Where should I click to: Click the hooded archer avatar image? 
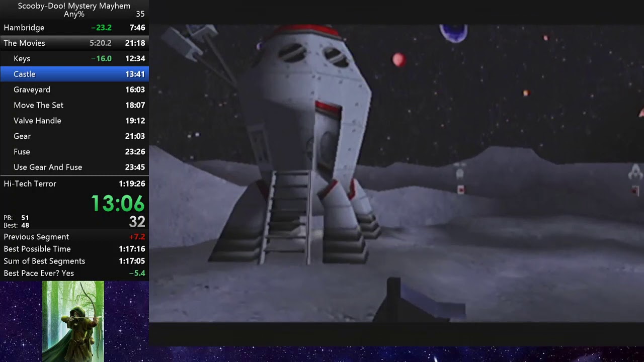coord(73,321)
